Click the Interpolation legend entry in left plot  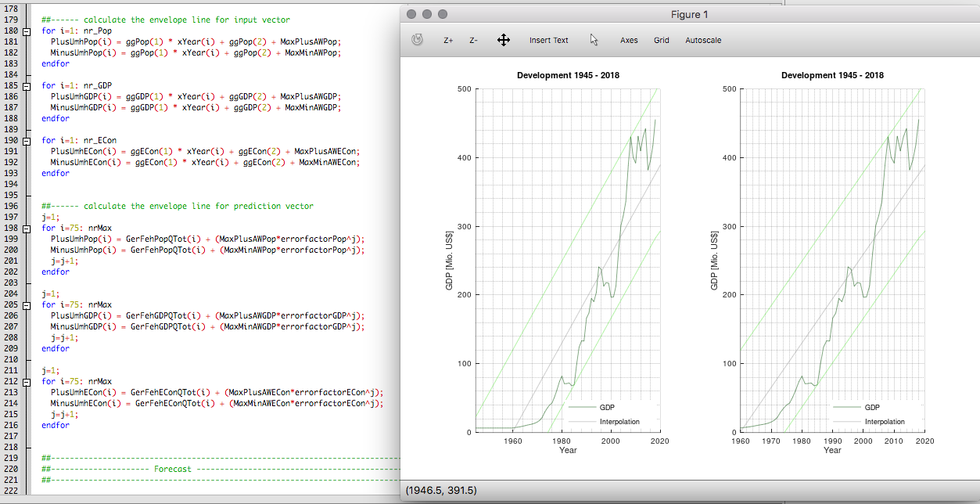coord(619,422)
